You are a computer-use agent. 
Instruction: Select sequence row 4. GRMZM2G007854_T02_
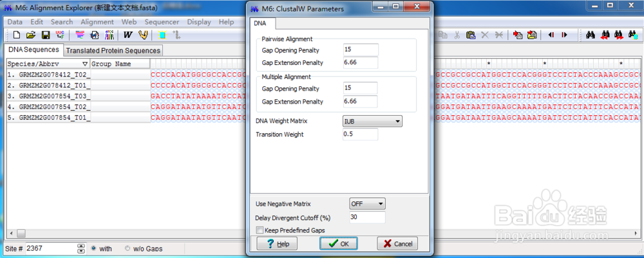click(x=48, y=107)
